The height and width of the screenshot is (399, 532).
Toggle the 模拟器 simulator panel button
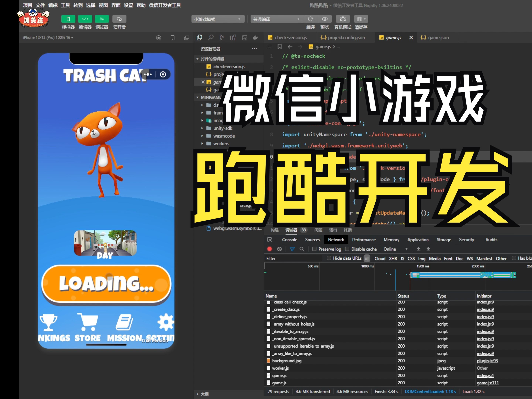coord(68,19)
